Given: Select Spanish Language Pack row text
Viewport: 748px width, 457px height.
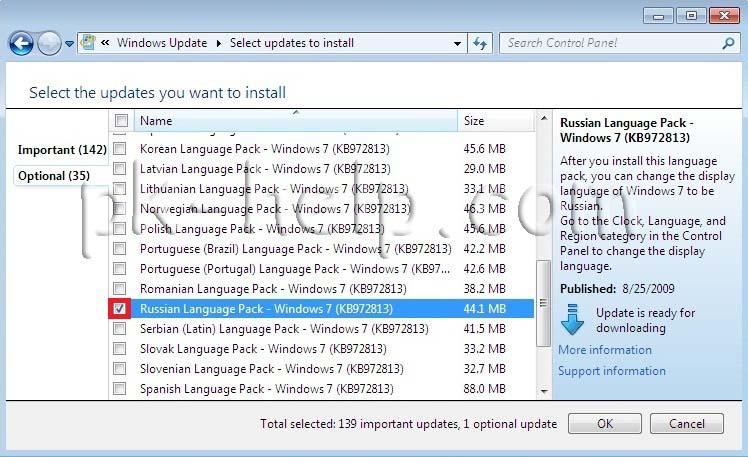Looking at the screenshot, I should [x=267, y=389].
